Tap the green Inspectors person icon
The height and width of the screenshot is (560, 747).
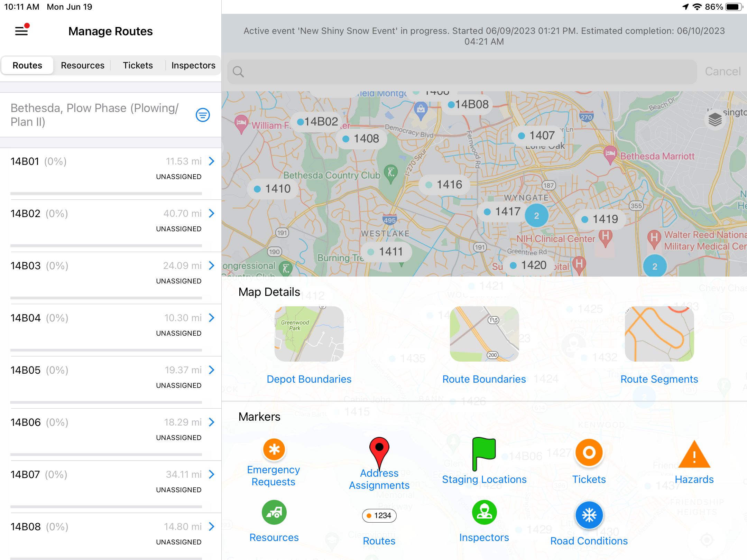pos(484,512)
